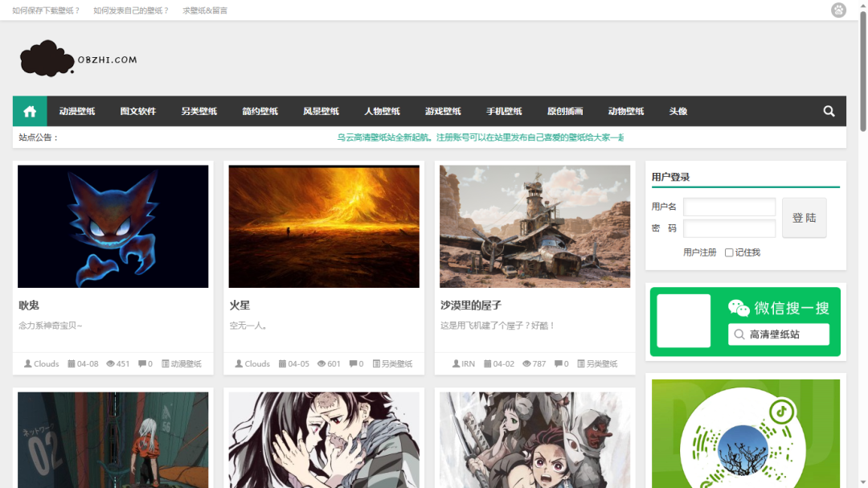Open author Clouds on 耿鬼 card

click(46, 364)
